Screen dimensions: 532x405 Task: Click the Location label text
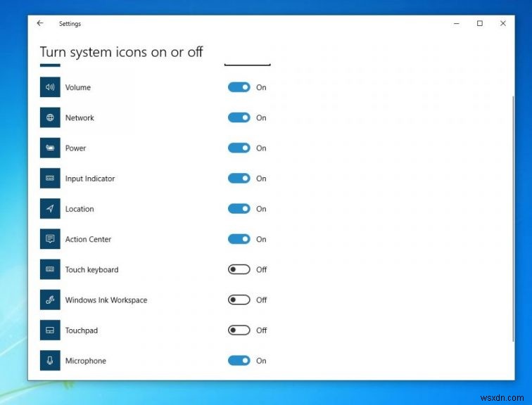point(80,209)
